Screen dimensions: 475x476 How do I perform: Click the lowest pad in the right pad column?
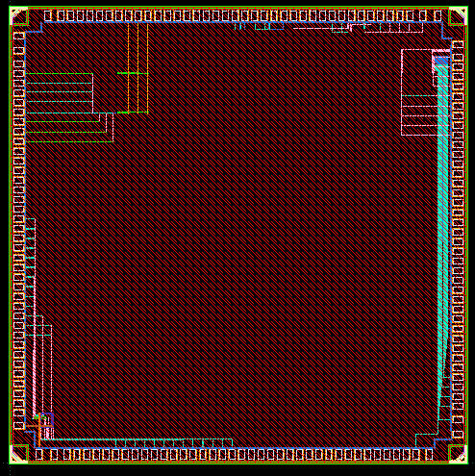[458, 435]
